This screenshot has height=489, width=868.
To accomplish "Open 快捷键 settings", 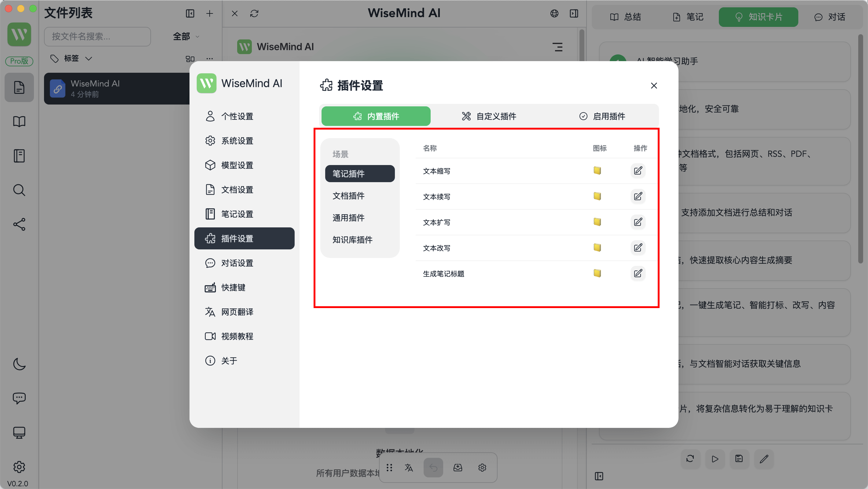I will pos(244,288).
